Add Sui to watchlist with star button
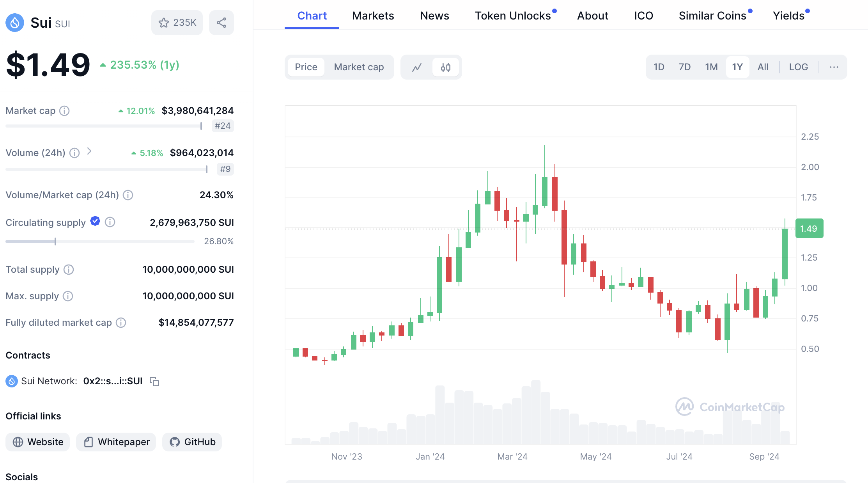 (x=177, y=23)
